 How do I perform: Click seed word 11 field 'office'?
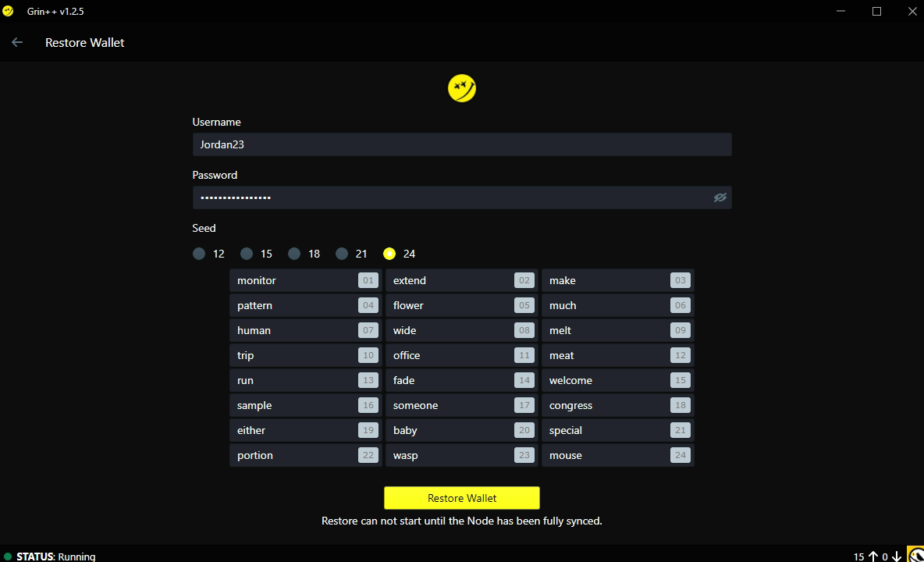(x=461, y=355)
